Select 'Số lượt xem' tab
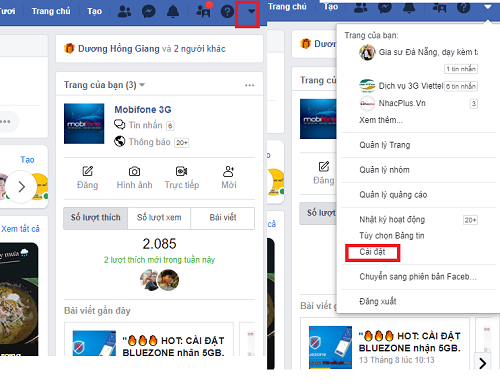 (159, 218)
